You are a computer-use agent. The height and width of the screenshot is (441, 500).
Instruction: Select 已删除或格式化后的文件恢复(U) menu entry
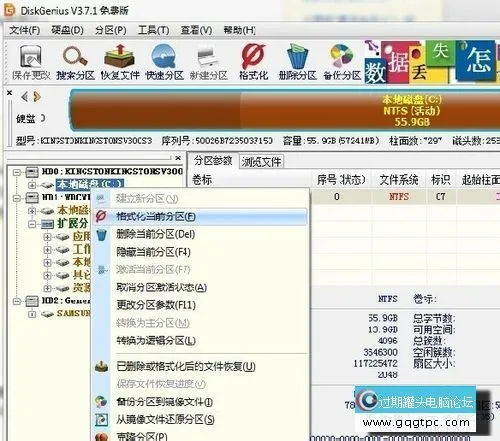pyautogui.click(x=200, y=367)
